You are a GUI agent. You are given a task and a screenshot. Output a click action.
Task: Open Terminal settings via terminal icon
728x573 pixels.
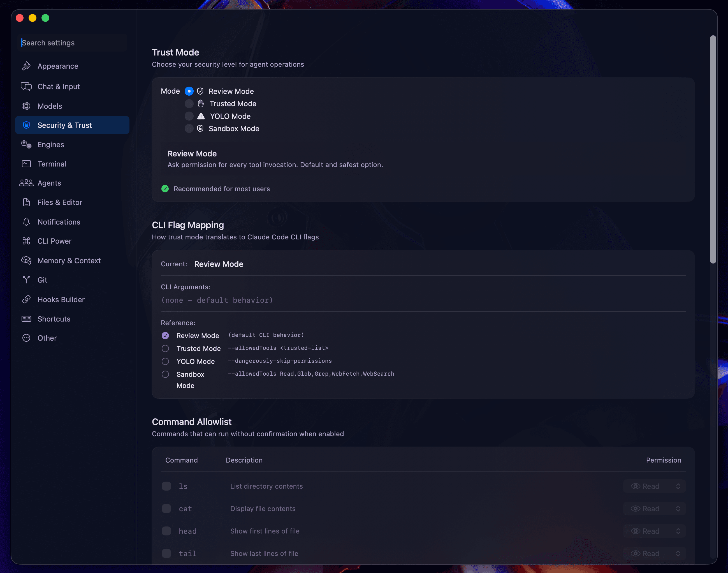pos(27,164)
